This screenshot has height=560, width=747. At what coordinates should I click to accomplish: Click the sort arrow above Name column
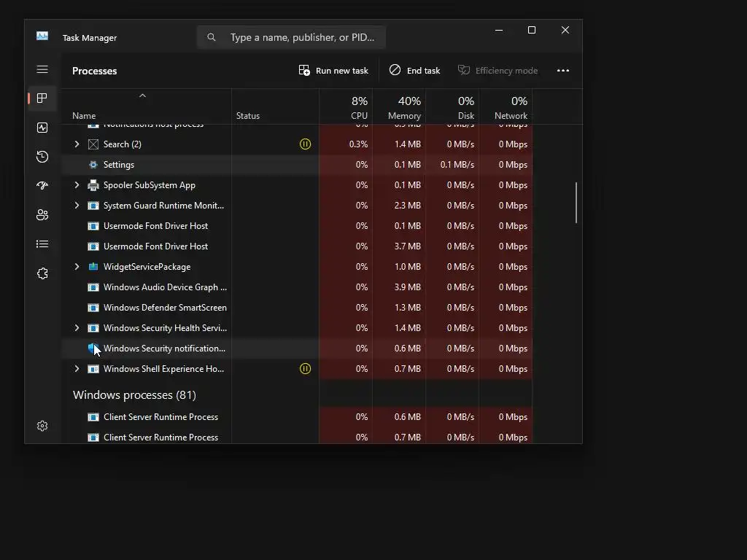click(x=142, y=96)
